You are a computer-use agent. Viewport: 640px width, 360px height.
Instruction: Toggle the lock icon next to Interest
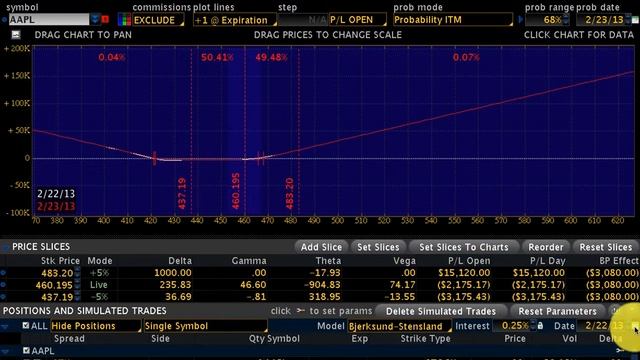540,326
